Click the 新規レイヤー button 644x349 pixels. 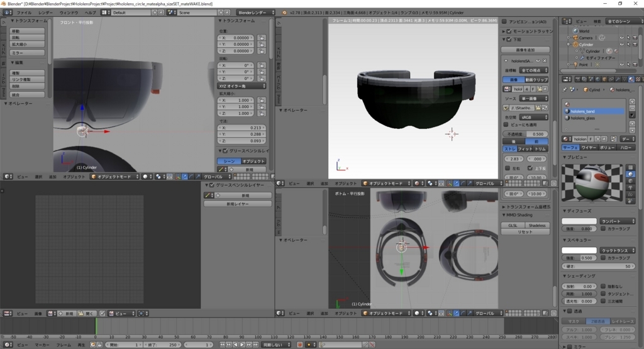(x=237, y=204)
